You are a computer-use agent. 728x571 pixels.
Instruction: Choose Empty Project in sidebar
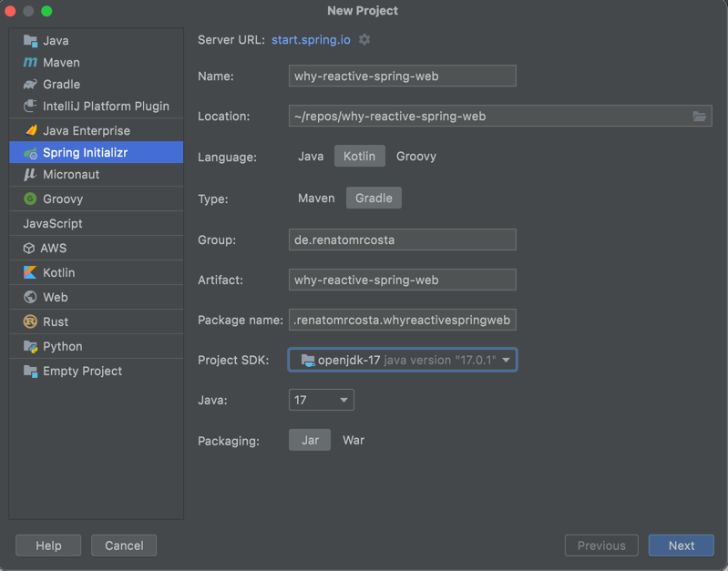(82, 372)
